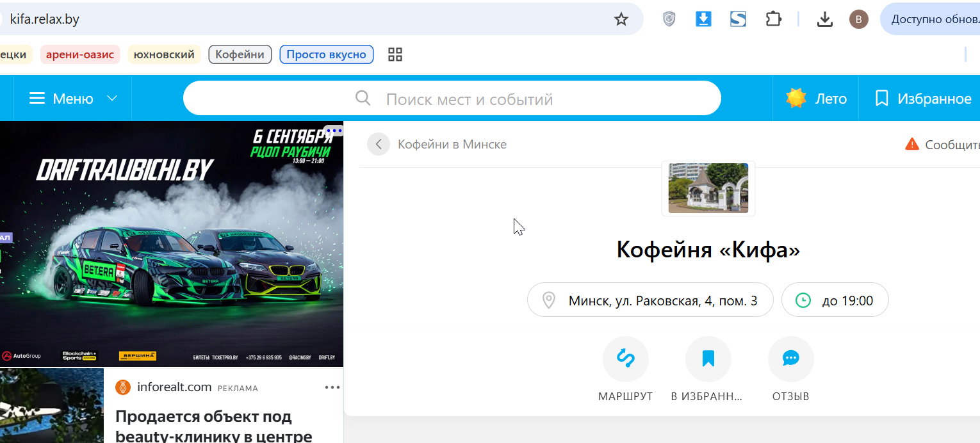The image size is (980, 443).
Task: Open the shield extension icon
Action: point(669,19)
